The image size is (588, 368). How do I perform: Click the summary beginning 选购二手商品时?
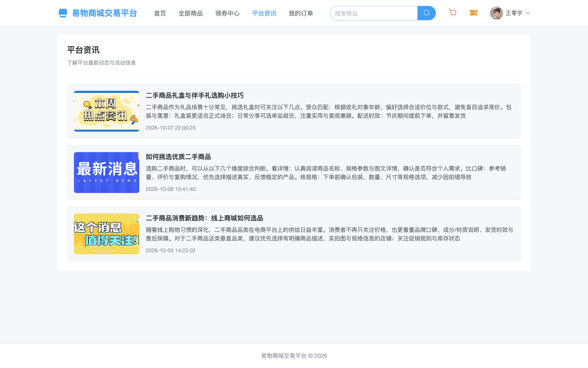click(326, 173)
